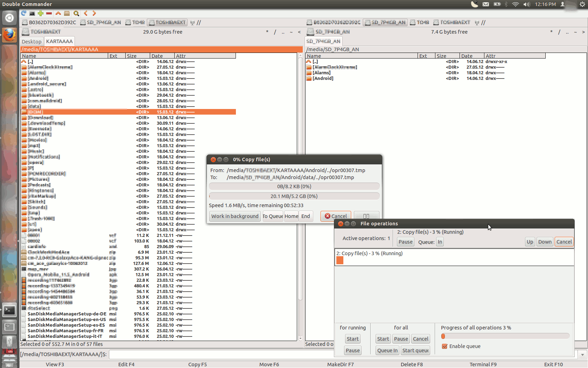
Task: Open terminal using the toolbar console icon
Action: click(32, 13)
